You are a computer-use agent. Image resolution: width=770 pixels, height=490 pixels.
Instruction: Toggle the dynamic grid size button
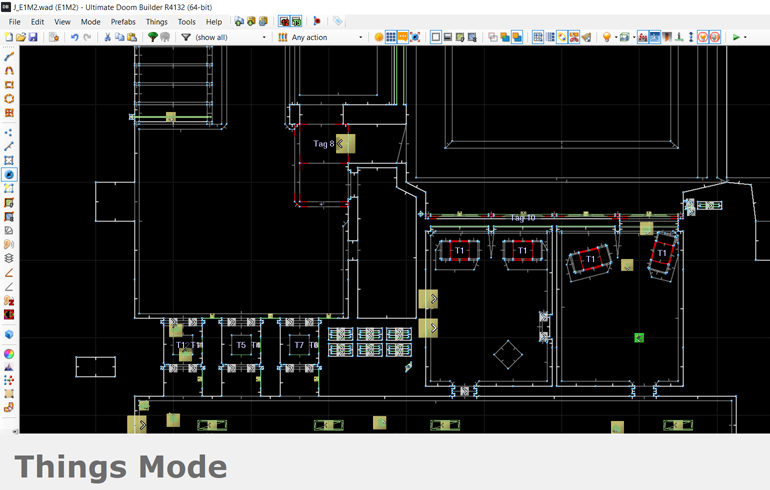(550, 37)
